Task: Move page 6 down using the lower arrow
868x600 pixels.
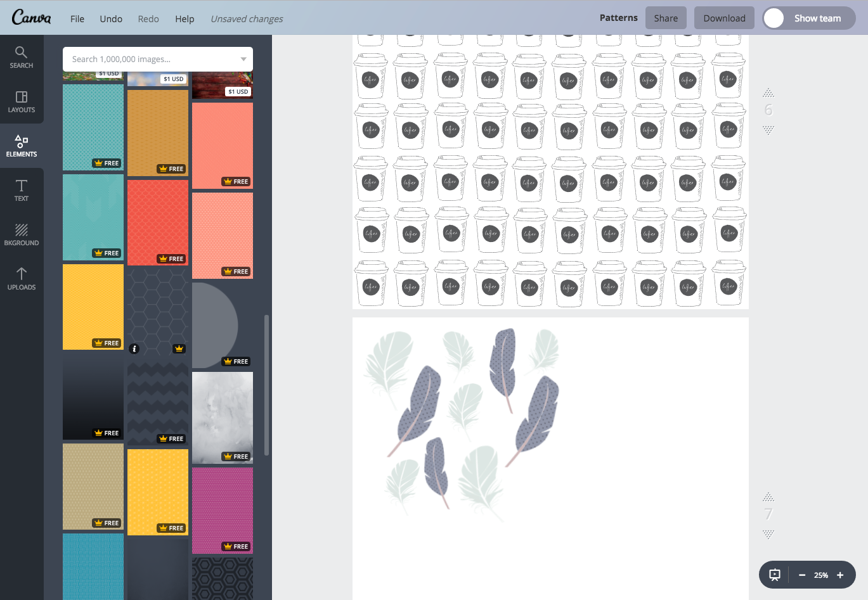Action: coord(768,131)
